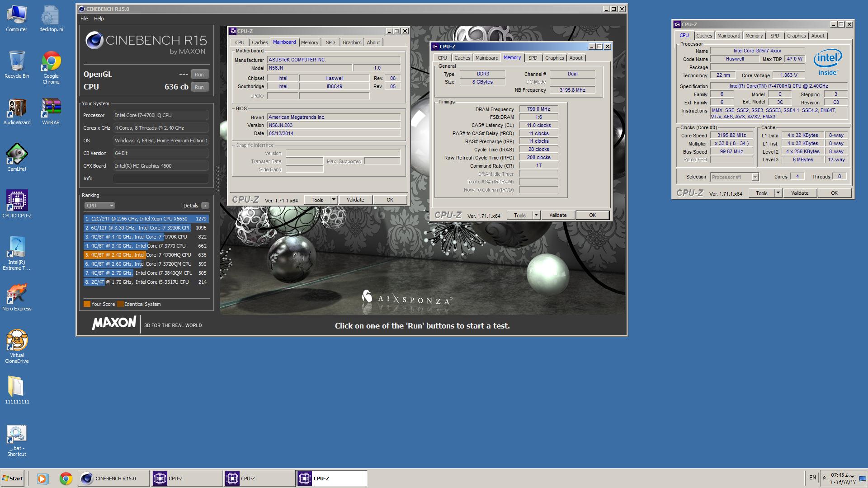Open the media player icon in the taskbar

pyautogui.click(x=42, y=479)
